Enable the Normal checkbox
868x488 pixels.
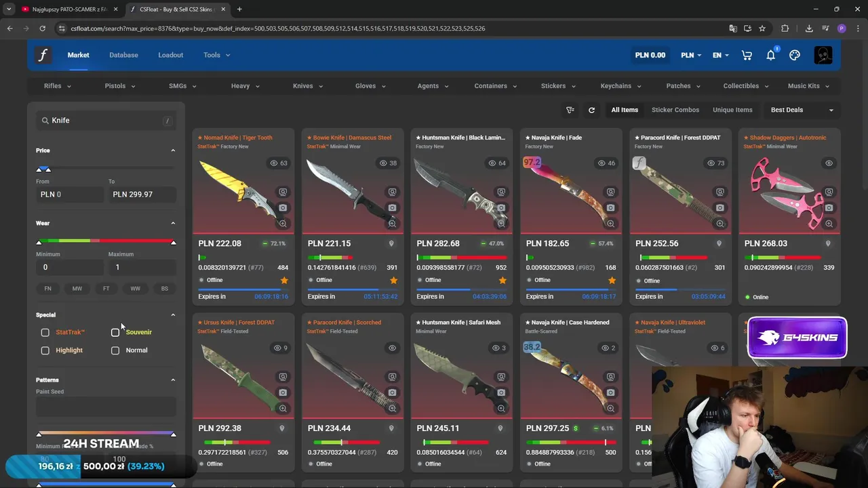click(x=115, y=350)
